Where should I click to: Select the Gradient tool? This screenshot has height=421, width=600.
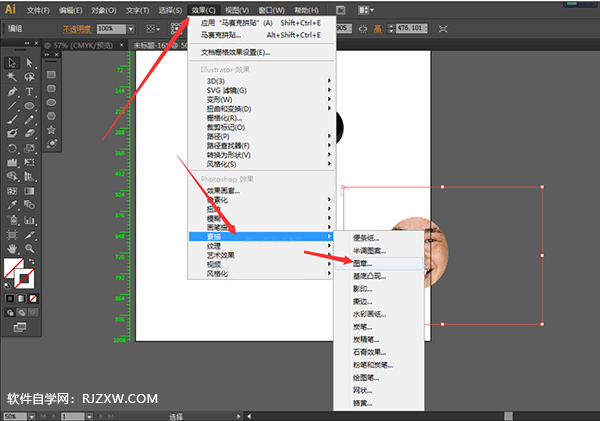pyautogui.click(x=29, y=191)
